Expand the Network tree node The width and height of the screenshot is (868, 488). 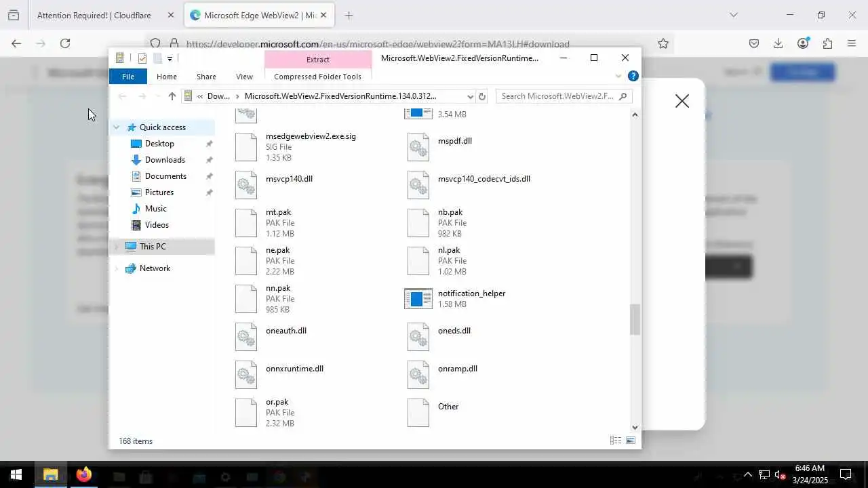coord(117,268)
